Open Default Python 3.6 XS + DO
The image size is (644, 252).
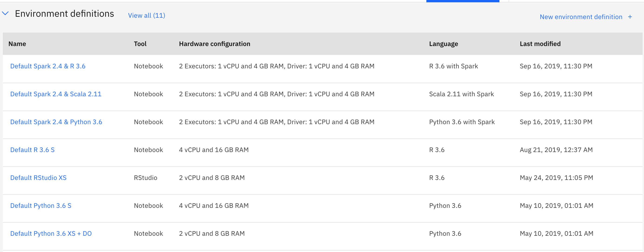[x=51, y=233]
